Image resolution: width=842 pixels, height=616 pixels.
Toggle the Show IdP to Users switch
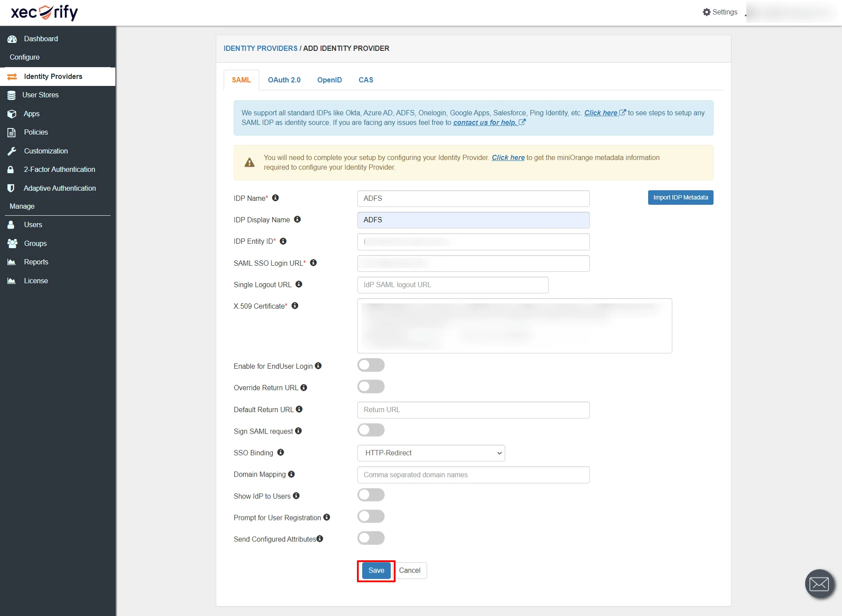click(371, 495)
